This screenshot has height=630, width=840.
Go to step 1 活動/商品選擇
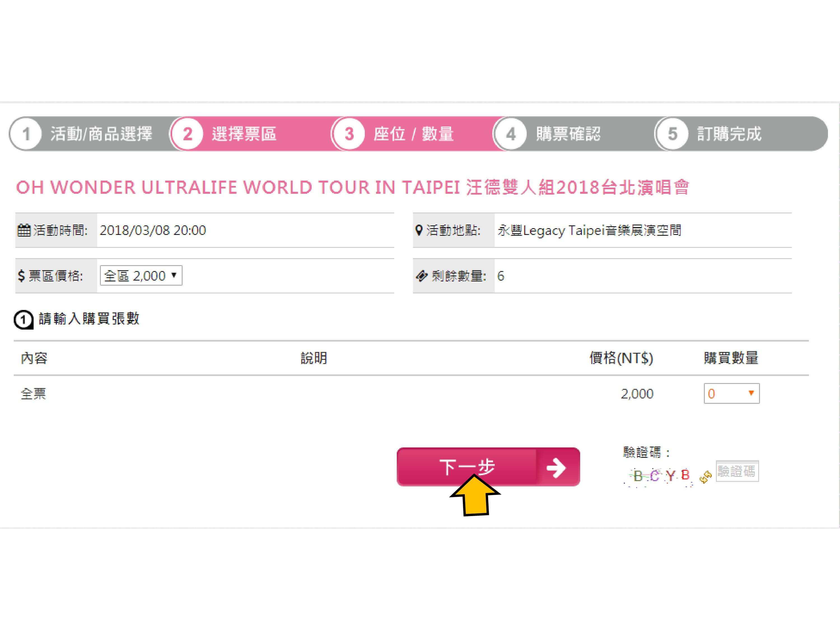tap(101, 134)
